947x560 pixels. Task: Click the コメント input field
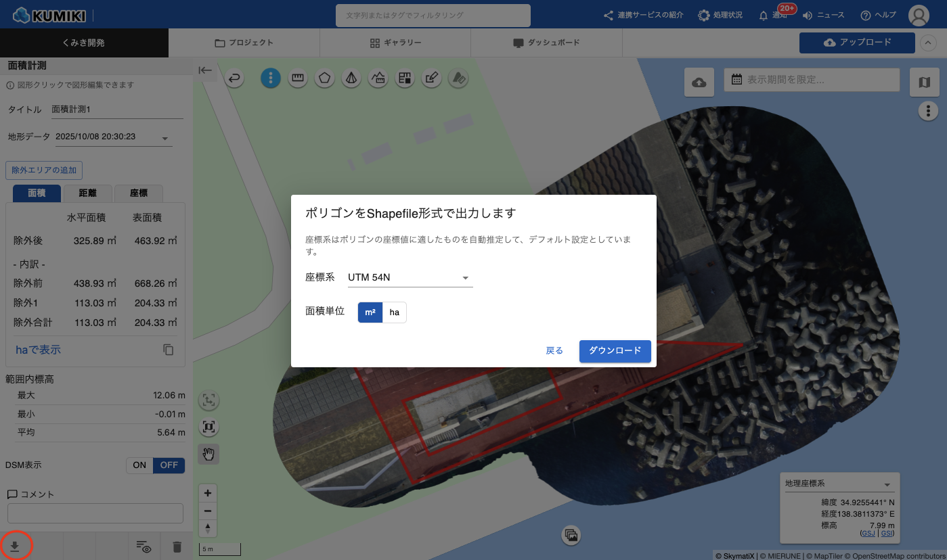[x=95, y=513]
